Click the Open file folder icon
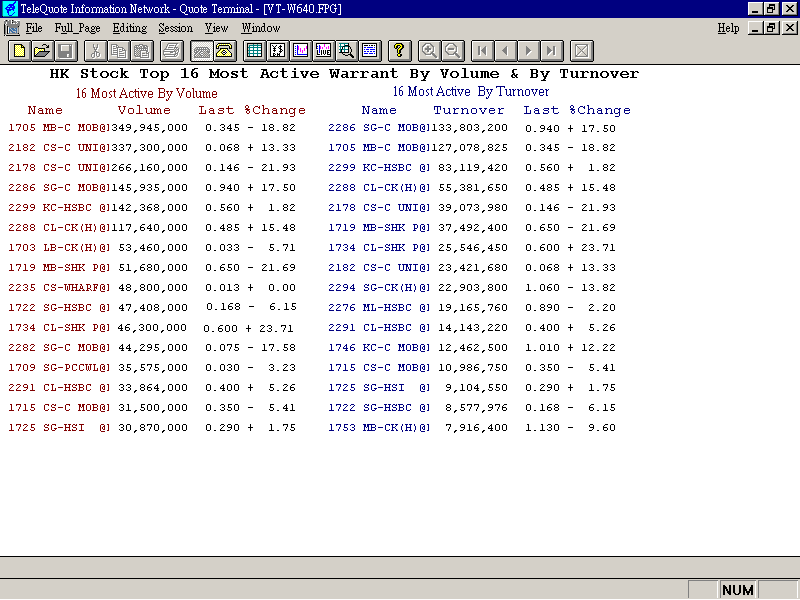800x600 pixels. [x=43, y=51]
